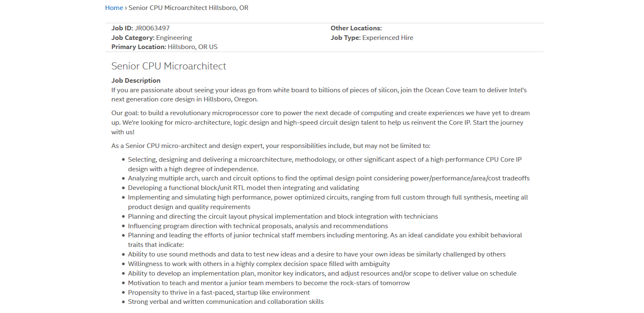644x313 pixels.
Task: Click the Home breadcrumb link
Action: click(x=114, y=7)
